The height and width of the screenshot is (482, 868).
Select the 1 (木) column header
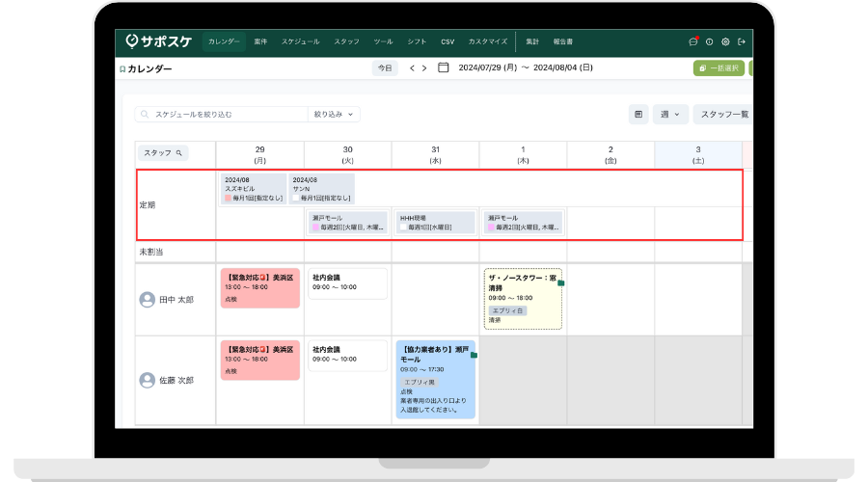click(x=523, y=155)
